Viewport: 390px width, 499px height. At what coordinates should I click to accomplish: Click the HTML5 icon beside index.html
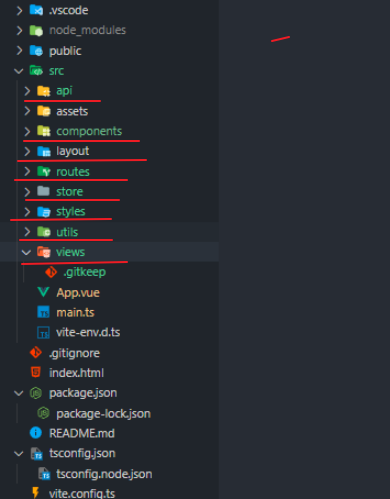[36, 372]
